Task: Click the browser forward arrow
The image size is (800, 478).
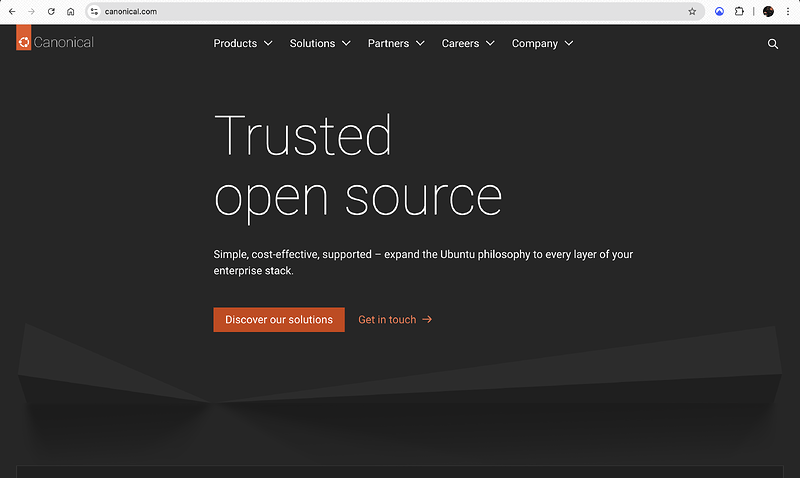Action: (x=31, y=11)
